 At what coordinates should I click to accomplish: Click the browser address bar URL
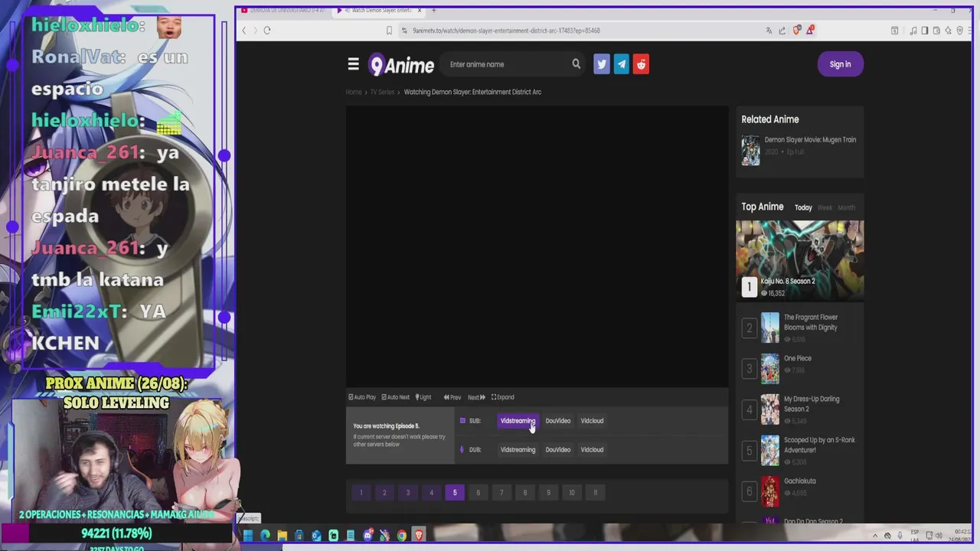click(x=506, y=31)
